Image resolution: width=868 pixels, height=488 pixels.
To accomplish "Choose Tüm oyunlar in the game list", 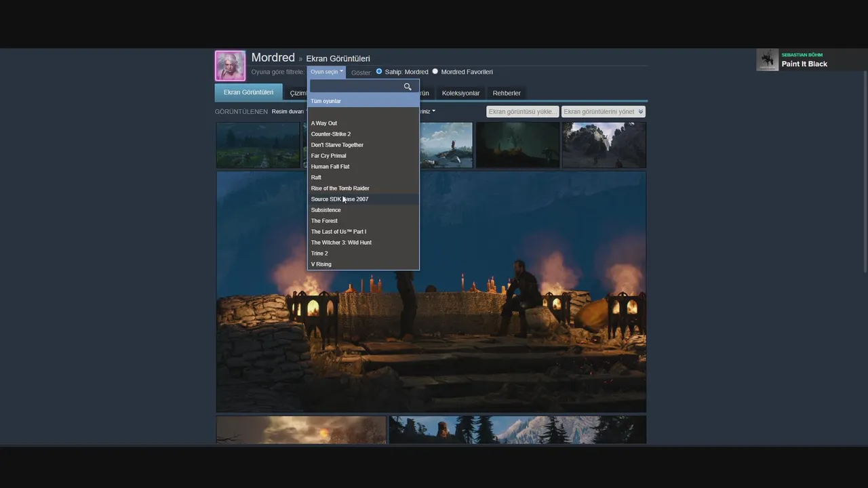I will click(x=363, y=101).
